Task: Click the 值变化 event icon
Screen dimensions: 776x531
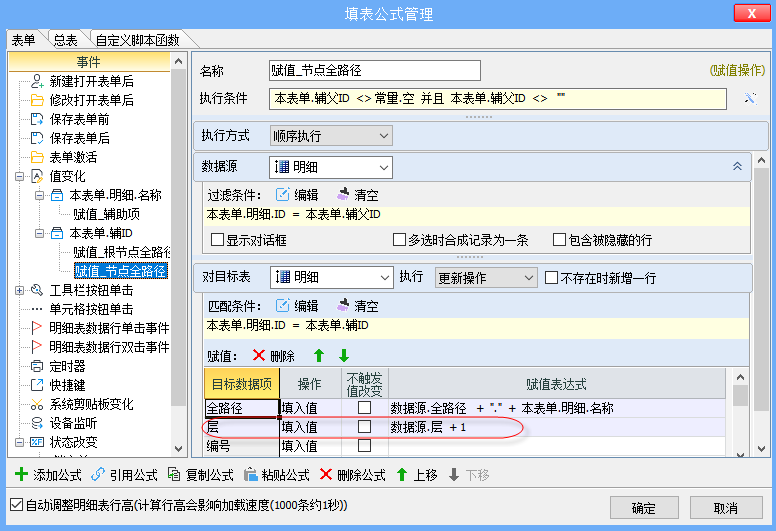Action: tap(37, 176)
